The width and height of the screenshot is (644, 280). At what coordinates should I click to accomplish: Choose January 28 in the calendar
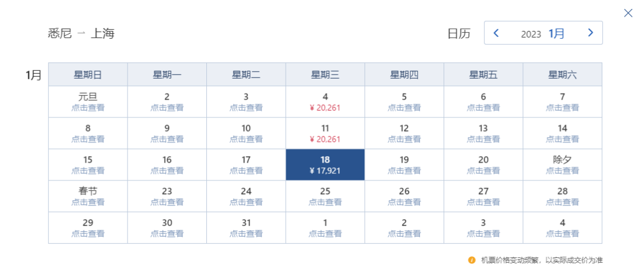[x=562, y=197]
